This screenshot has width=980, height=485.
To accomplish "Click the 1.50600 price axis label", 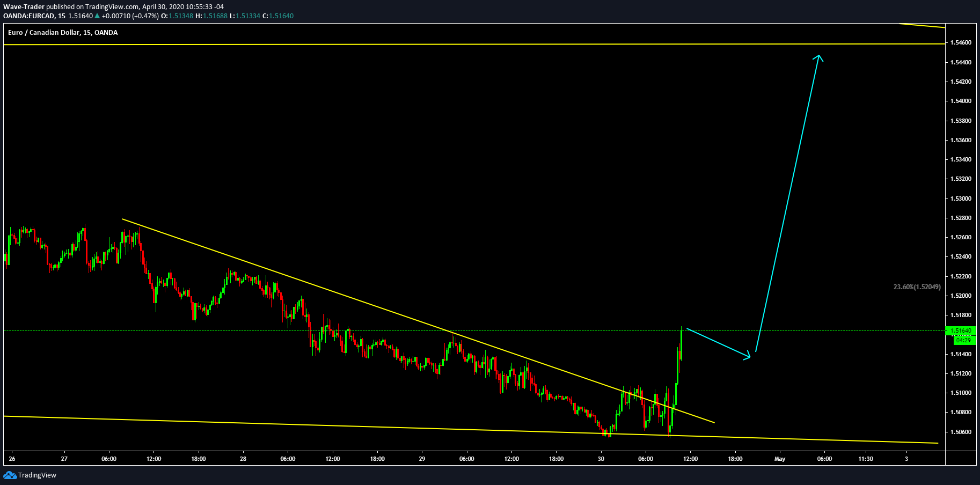I will pyautogui.click(x=961, y=432).
